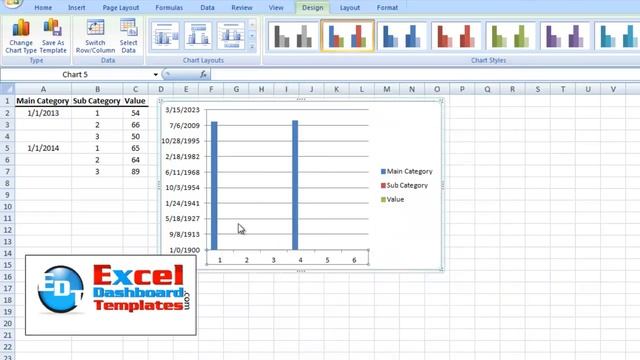
Task: Click the Main Category legend entry
Action: 407,171
